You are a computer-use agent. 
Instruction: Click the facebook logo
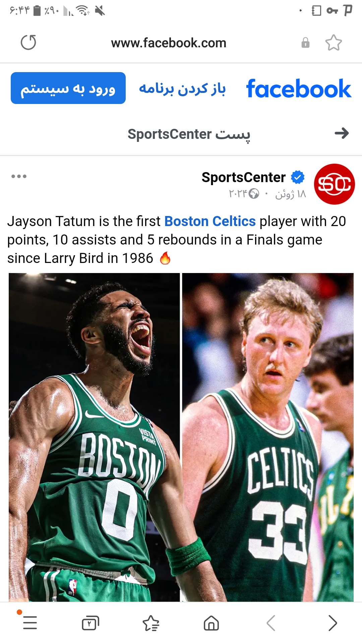pos(299,89)
